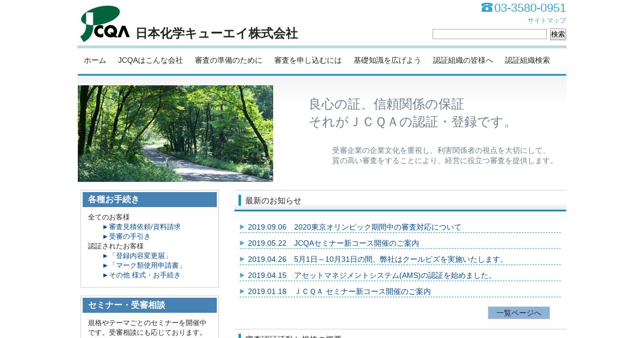Open the 認証組織検索 menu item
The height and width of the screenshot is (338, 644).
coord(528,60)
